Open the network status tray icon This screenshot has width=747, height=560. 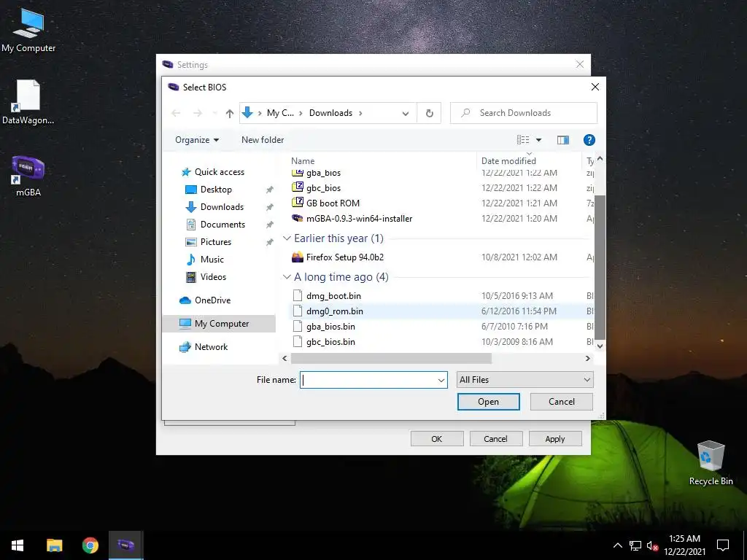point(635,545)
